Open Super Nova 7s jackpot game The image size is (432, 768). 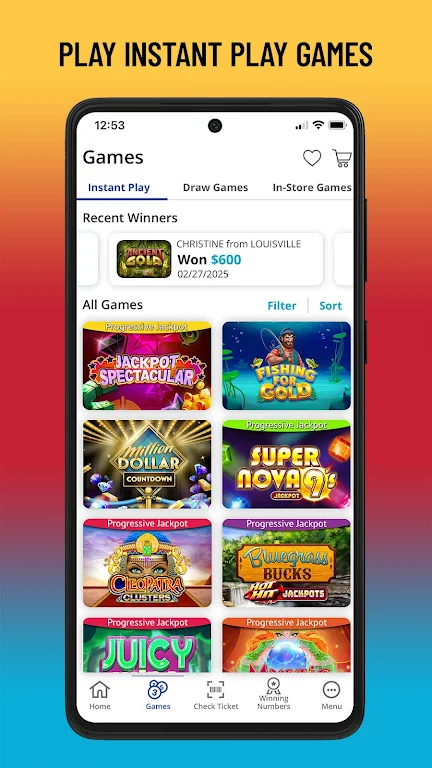point(287,464)
